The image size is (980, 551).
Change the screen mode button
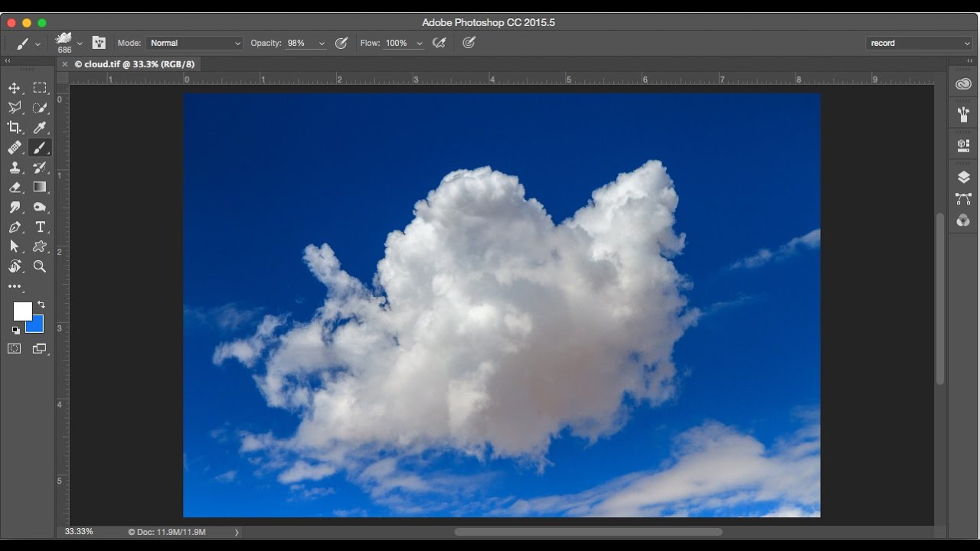click(40, 349)
